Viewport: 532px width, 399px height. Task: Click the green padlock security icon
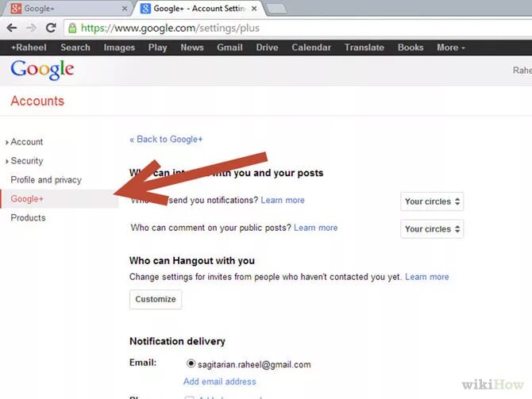pyautogui.click(x=72, y=28)
